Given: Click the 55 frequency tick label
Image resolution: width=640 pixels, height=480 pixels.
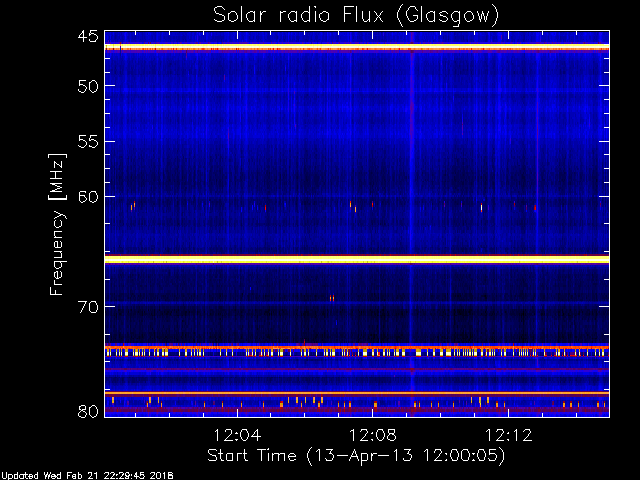Looking at the screenshot, I should coord(88,142).
